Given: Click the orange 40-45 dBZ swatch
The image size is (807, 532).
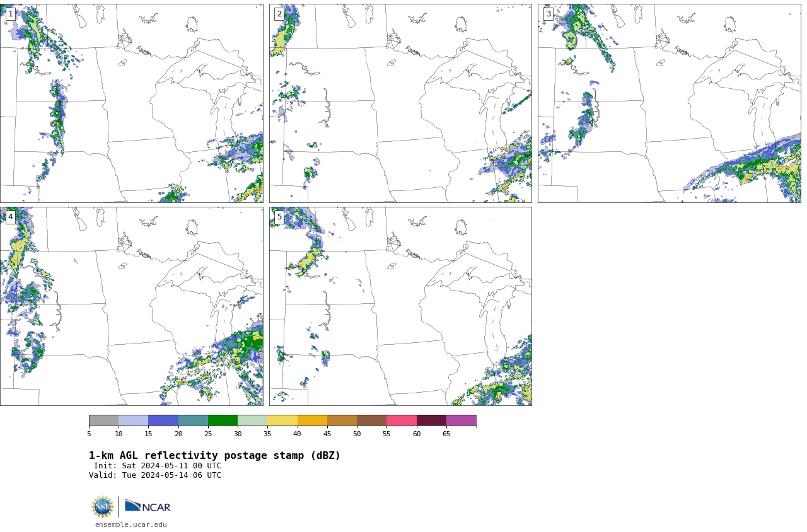Looking at the screenshot, I should coord(312,420).
